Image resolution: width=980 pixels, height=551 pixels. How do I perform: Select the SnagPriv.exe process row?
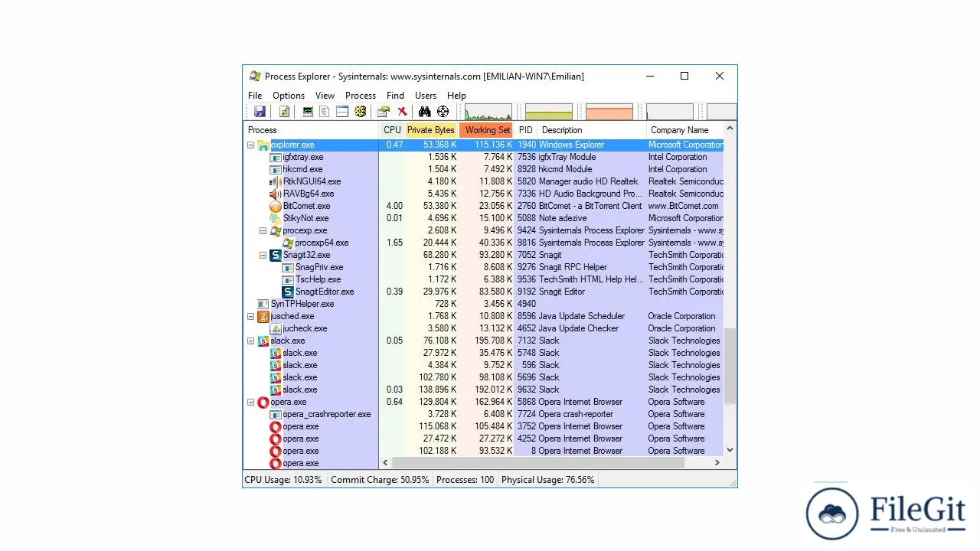pyautogui.click(x=483, y=267)
